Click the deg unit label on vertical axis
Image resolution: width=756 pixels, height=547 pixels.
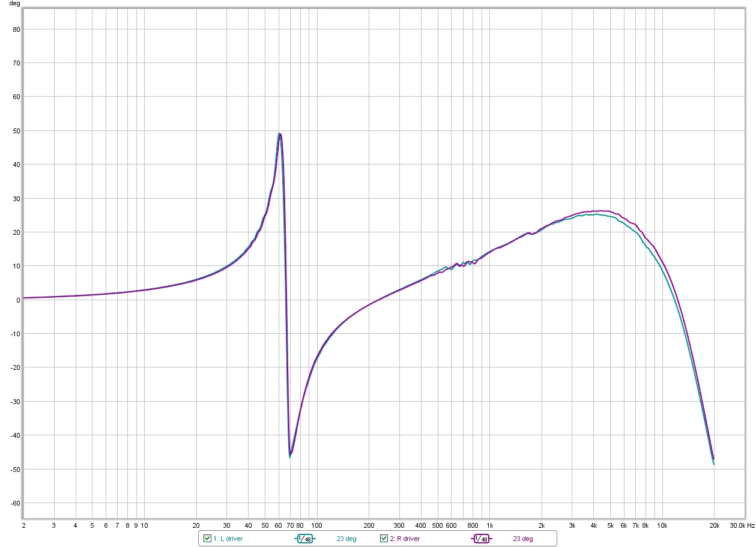[x=14, y=4]
